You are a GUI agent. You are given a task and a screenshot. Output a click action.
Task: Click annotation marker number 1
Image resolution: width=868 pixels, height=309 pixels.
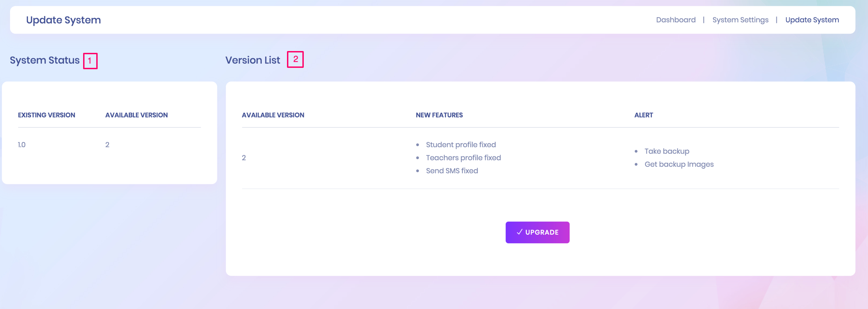pyautogui.click(x=90, y=61)
